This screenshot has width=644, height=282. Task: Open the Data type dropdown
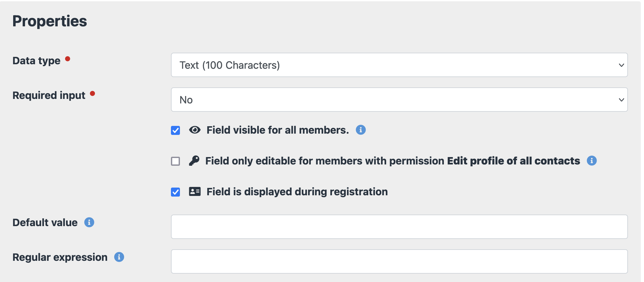(399, 65)
